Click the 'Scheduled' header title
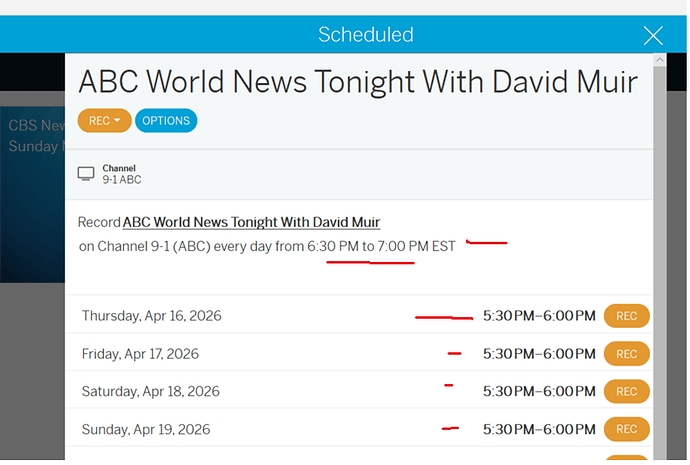This screenshot has width=690, height=465. click(x=366, y=35)
